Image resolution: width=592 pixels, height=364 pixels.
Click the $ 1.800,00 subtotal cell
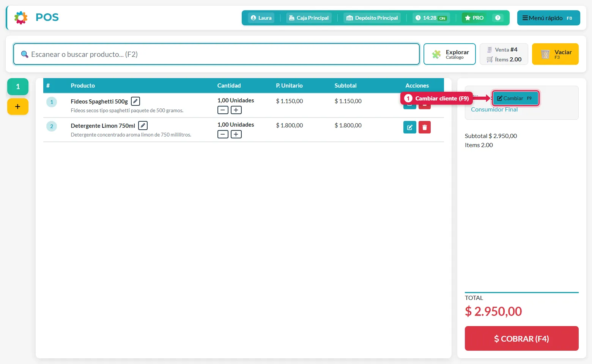tap(348, 125)
